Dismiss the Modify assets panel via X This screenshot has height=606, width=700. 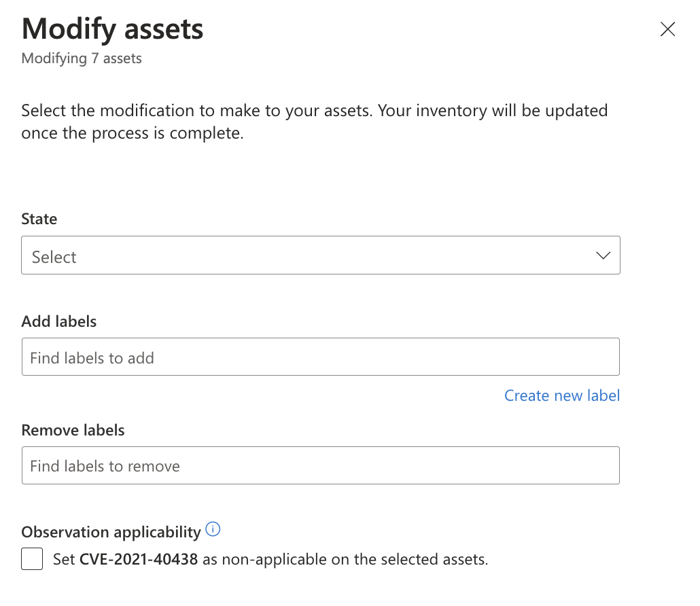pos(667,29)
